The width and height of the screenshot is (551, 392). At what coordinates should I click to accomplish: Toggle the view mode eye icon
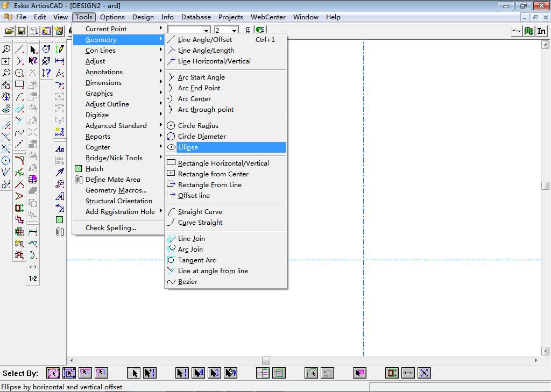pyautogui.click(x=6, y=109)
